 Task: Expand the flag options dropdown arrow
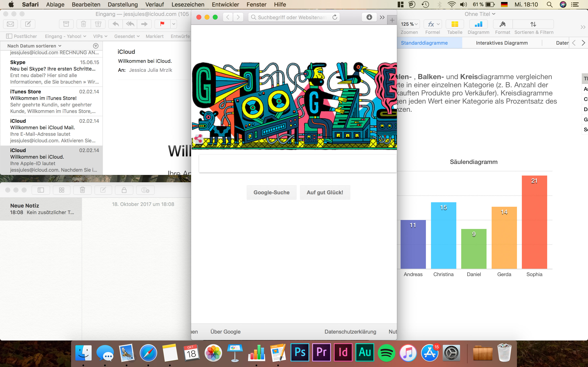174,24
